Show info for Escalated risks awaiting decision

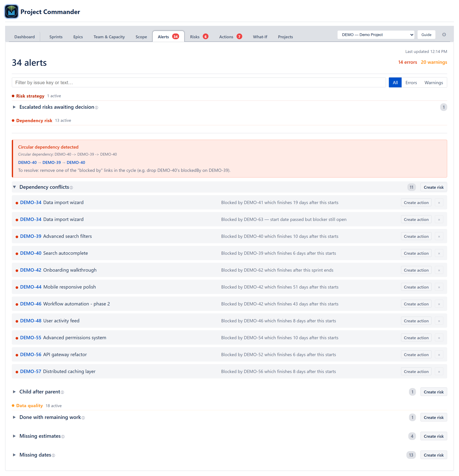coord(97,108)
